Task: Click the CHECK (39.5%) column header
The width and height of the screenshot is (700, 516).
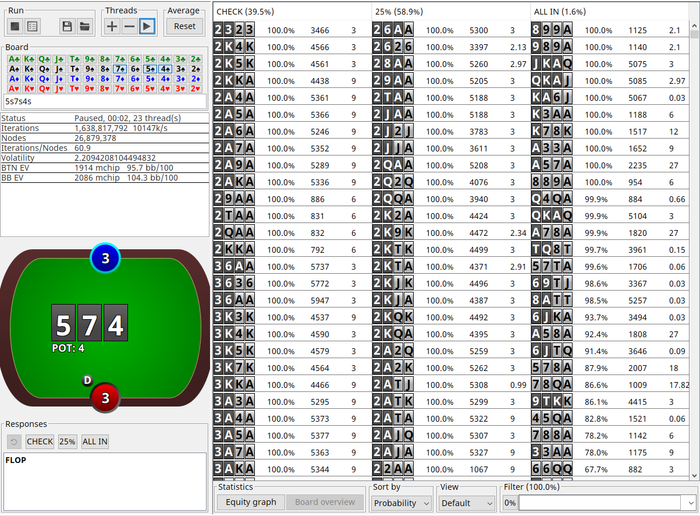Action: [x=292, y=12]
